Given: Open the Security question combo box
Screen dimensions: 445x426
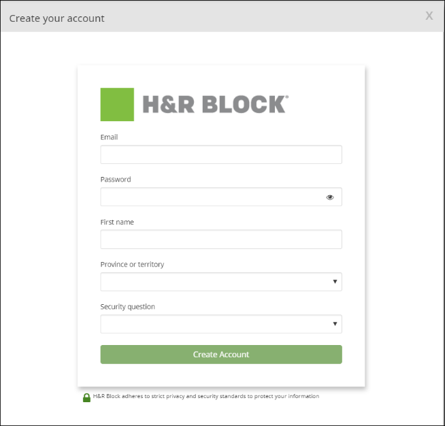Looking at the screenshot, I should point(221,324).
